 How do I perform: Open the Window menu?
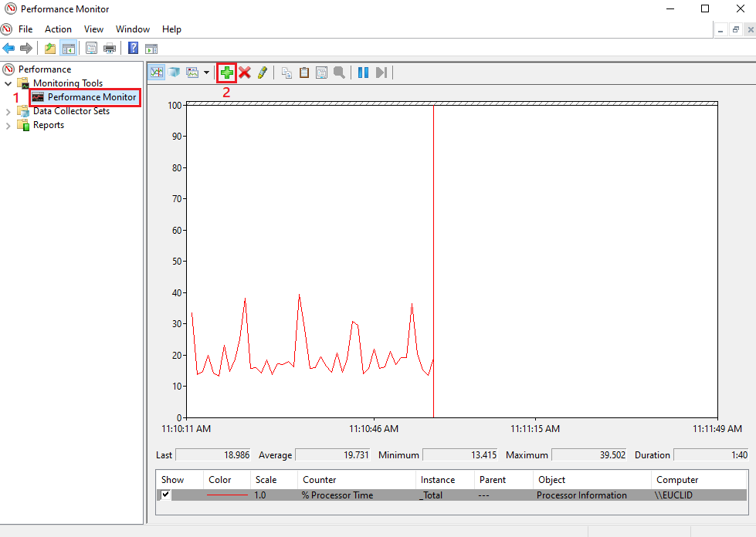133,29
